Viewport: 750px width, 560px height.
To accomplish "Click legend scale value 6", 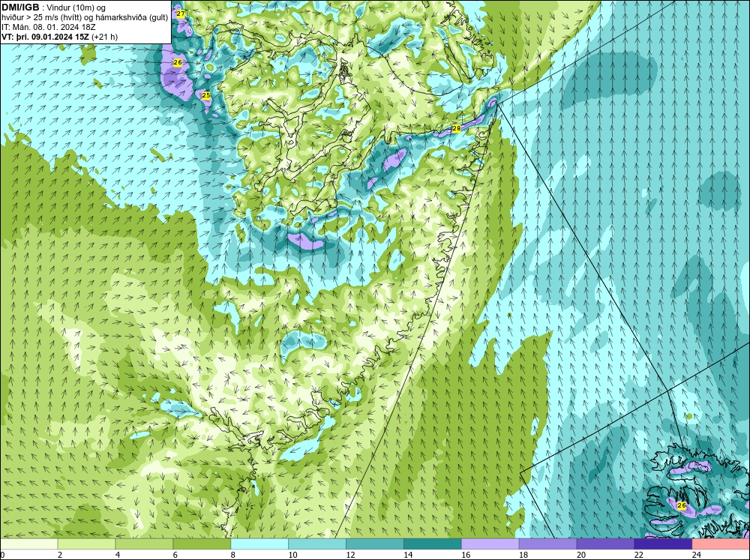I will (x=175, y=555).
